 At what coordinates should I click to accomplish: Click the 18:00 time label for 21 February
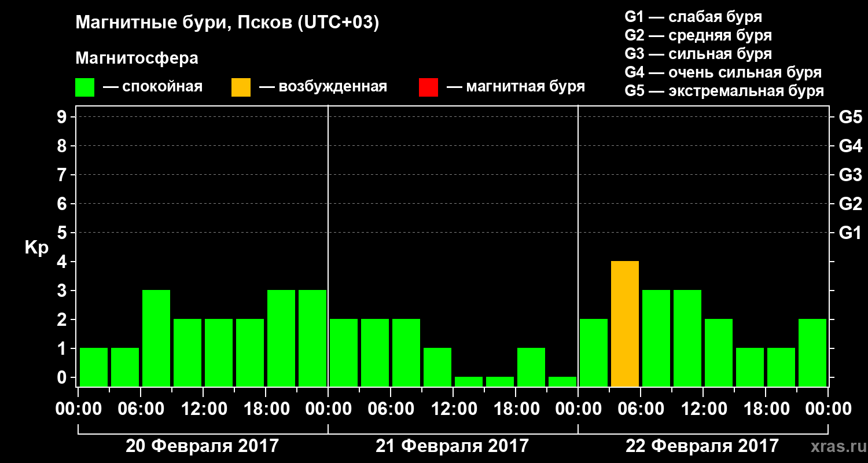(x=516, y=409)
